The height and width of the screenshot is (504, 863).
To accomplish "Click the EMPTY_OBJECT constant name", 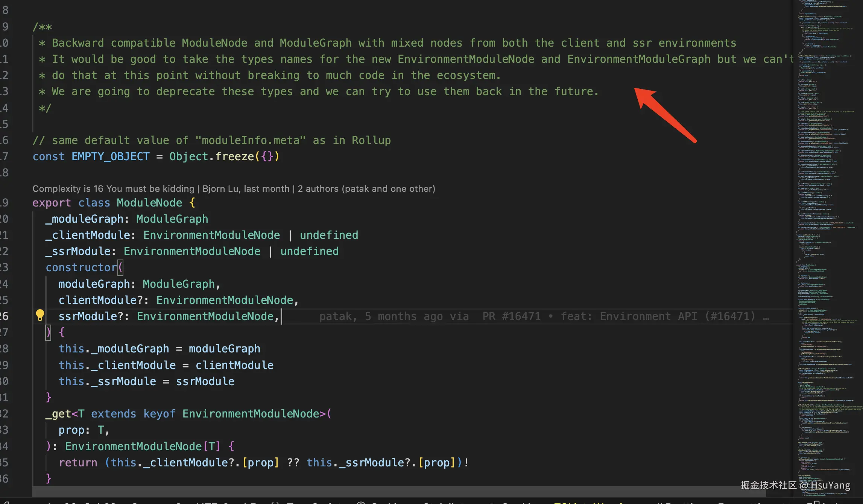I will pos(110,156).
